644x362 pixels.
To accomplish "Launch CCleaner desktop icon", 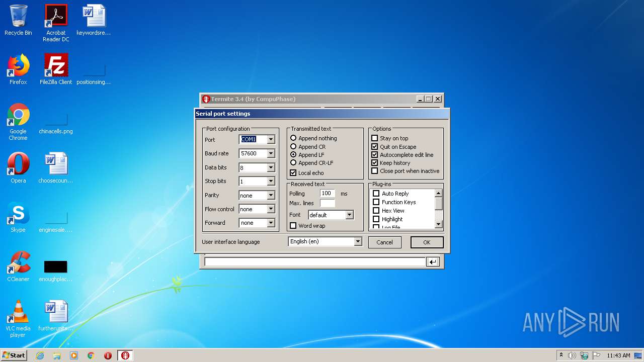I will click(18, 266).
